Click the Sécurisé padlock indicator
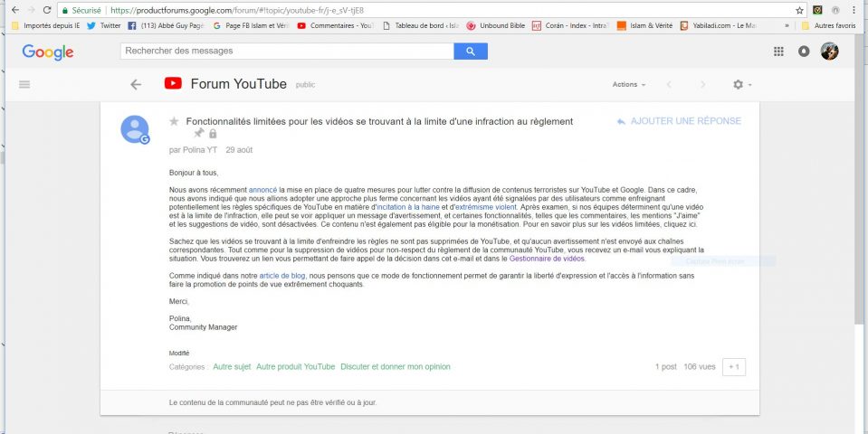Viewport: 868px width, 434px height. pyautogui.click(x=81, y=11)
